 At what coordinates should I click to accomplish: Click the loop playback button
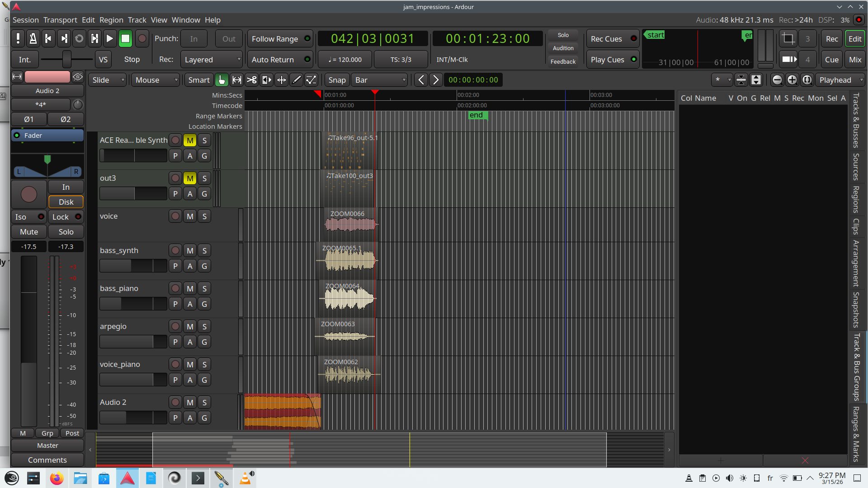[x=79, y=39]
